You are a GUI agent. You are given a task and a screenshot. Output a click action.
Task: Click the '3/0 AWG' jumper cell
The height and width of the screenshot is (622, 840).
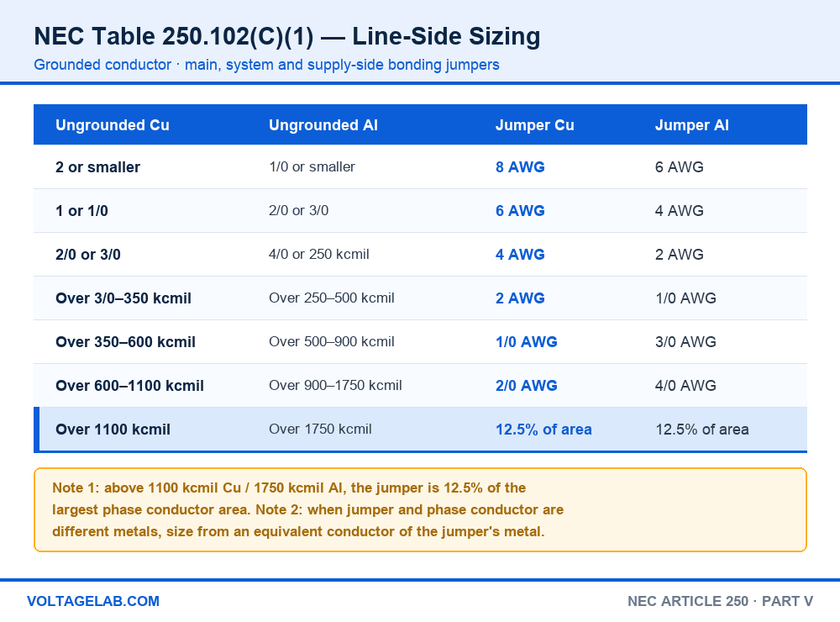(x=685, y=342)
